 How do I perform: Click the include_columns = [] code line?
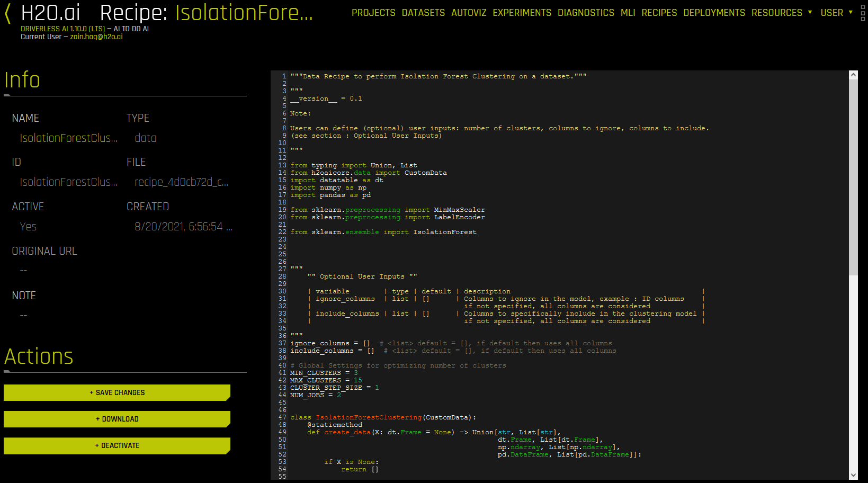(x=453, y=351)
